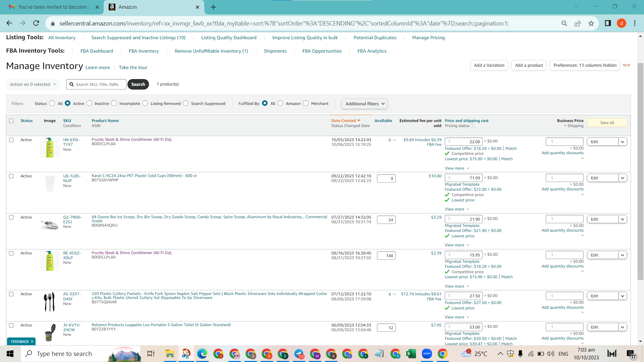The width and height of the screenshot is (644, 362).
Task: Click Add a product
Action: pyautogui.click(x=529, y=65)
